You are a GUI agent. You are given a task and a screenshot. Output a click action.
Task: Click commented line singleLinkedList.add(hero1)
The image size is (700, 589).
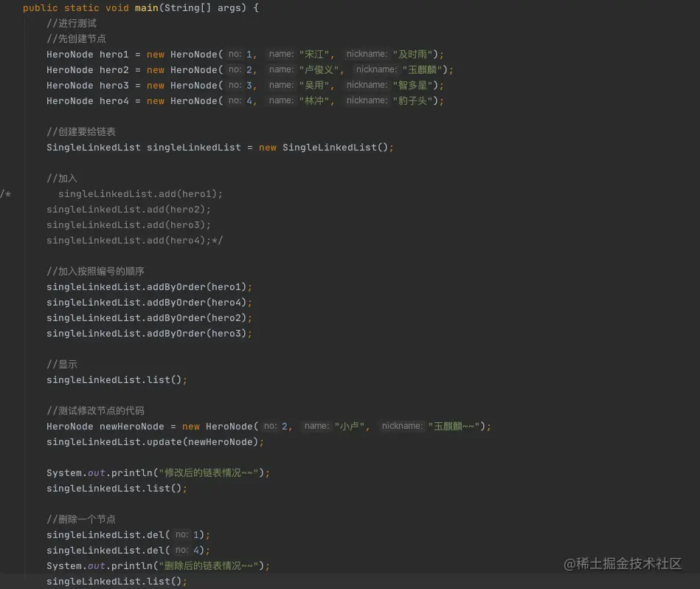(x=140, y=194)
